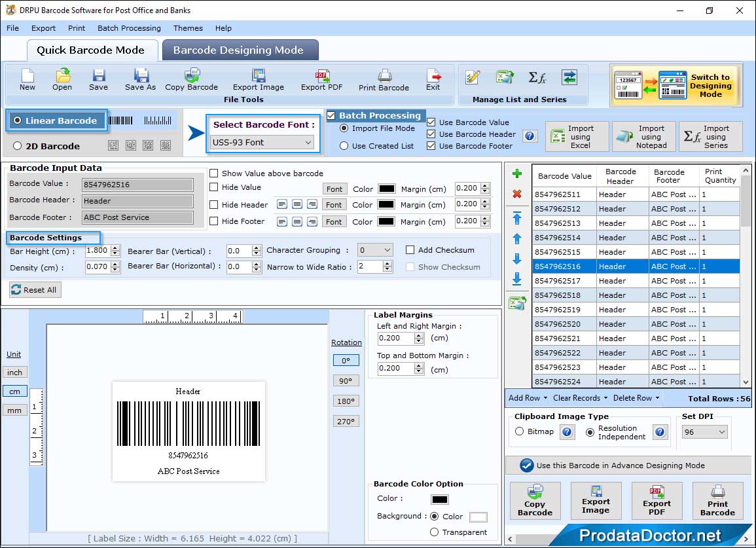Click Bar Height stepper arrows
This screenshot has width=756, height=548.
point(115,251)
